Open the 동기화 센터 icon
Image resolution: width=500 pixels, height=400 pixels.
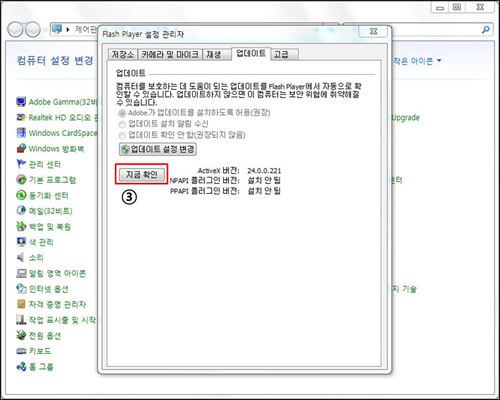[21, 195]
